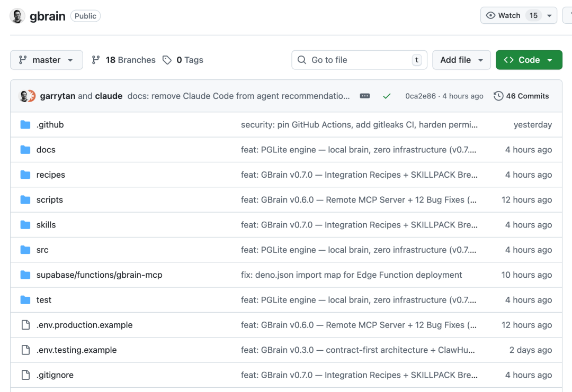The height and width of the screenshot is (392, 572).
Task: Open the docs row PGLite engine commit message
Action: 358,150
